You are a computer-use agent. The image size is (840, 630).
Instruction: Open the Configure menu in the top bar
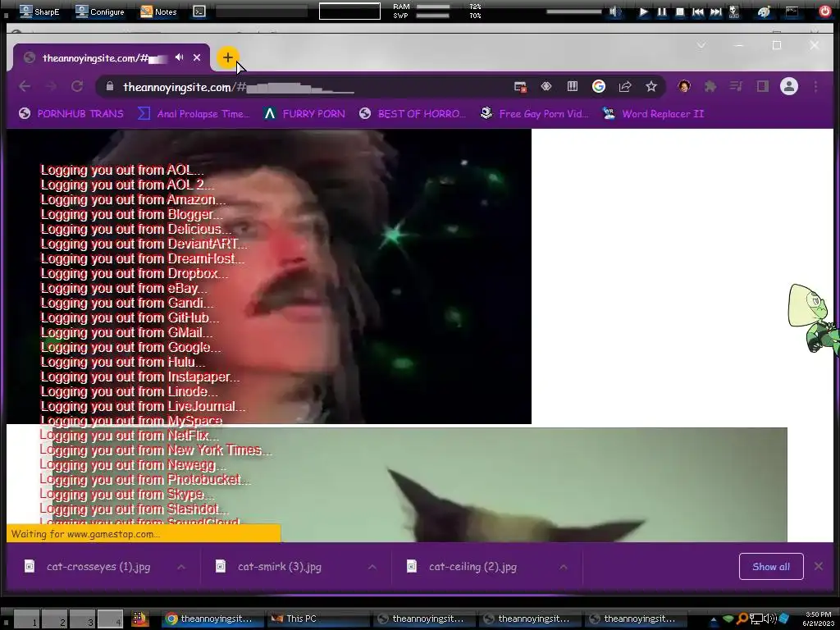[x=99, y=11]
